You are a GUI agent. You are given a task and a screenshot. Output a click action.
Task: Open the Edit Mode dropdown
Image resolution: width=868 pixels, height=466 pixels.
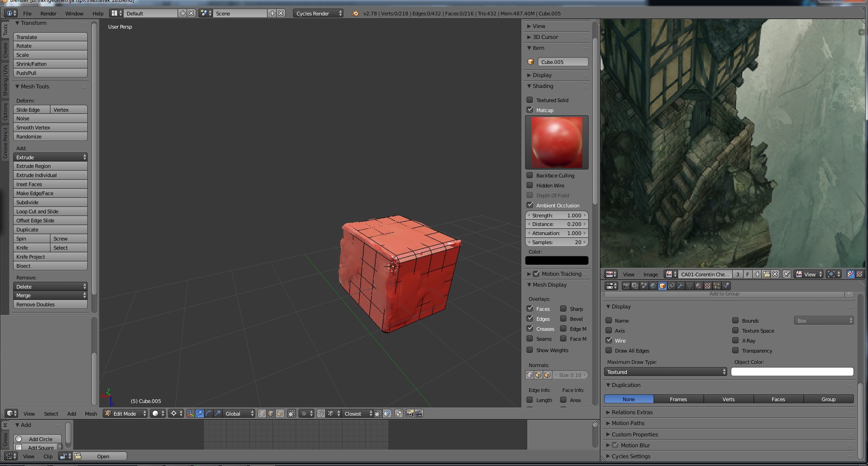coord(125,413)
